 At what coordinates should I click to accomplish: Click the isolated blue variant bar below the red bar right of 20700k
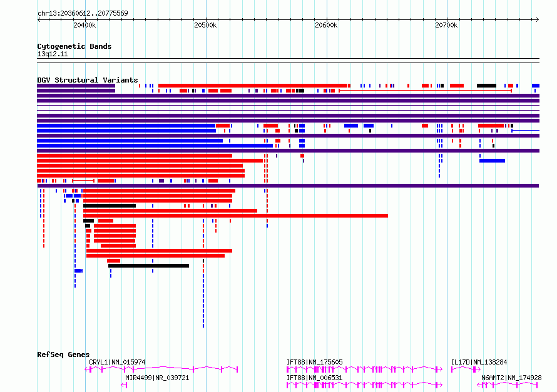point(492,161)
